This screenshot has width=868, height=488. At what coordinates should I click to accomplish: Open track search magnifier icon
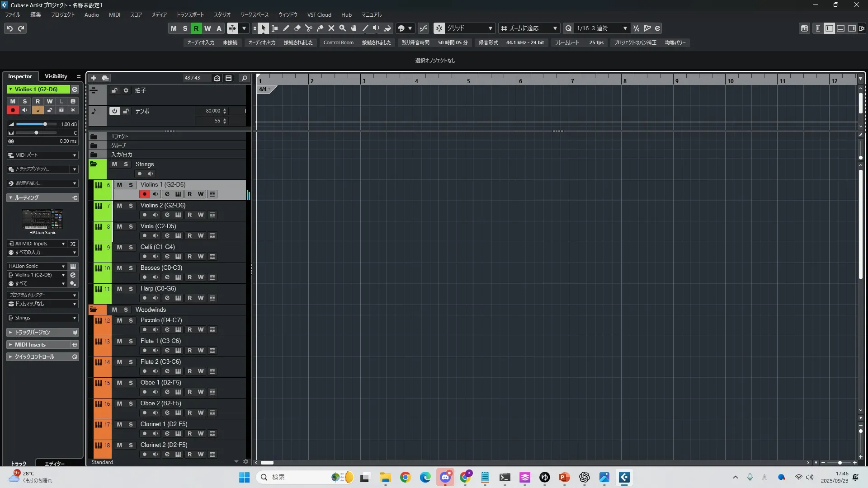tap(245, 78)
